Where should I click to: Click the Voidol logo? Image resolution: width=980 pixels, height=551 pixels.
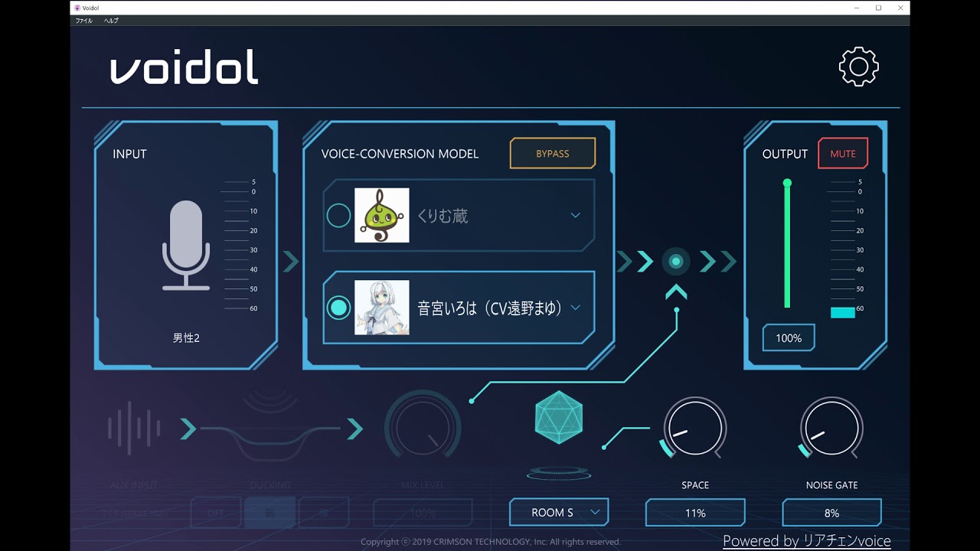185,67
